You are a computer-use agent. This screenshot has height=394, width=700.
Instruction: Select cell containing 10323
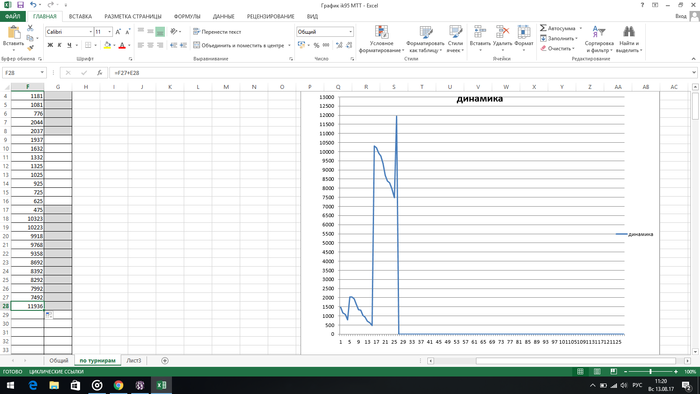(27, 219)
